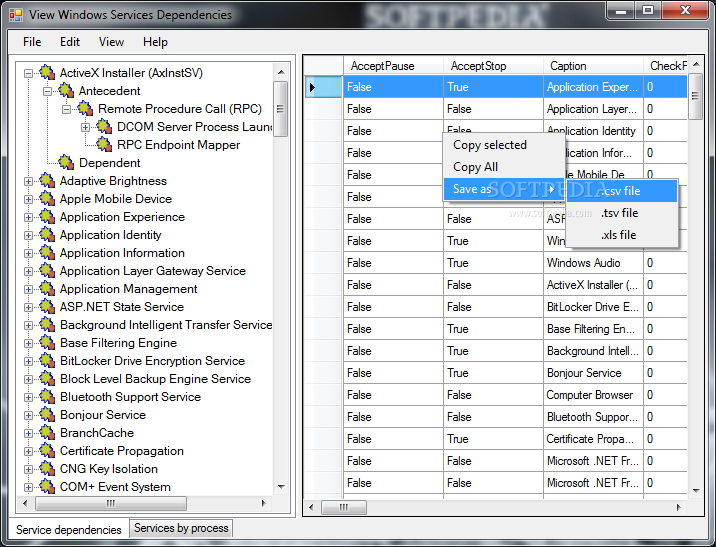Click the Application Management gear icon
This screenshot has height=547, width=716.
tap(47, 289)
